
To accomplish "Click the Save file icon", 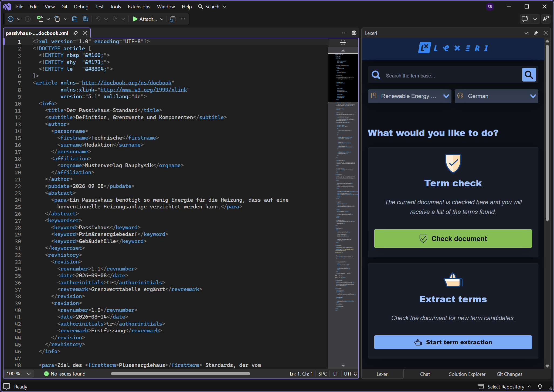I will coord(75,19).
